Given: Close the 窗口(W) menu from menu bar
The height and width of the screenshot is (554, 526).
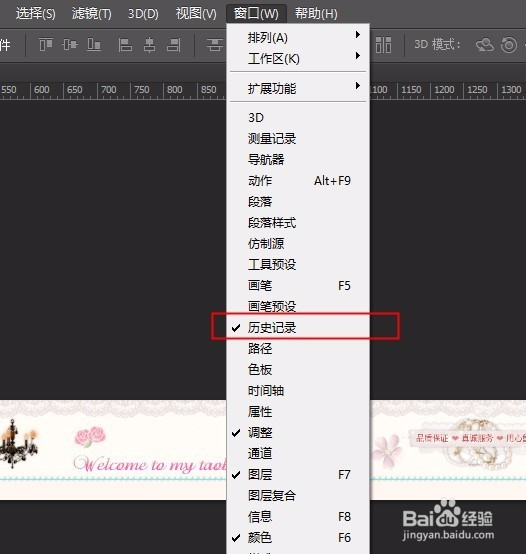Looking at the screenshot, I should coord(256,14).
